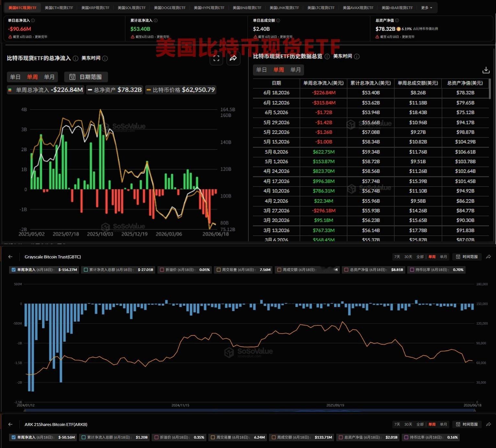Uncheck GBTC 单周净流入 series checkbox
Screen dimensions: 496x448
point(14,270)
